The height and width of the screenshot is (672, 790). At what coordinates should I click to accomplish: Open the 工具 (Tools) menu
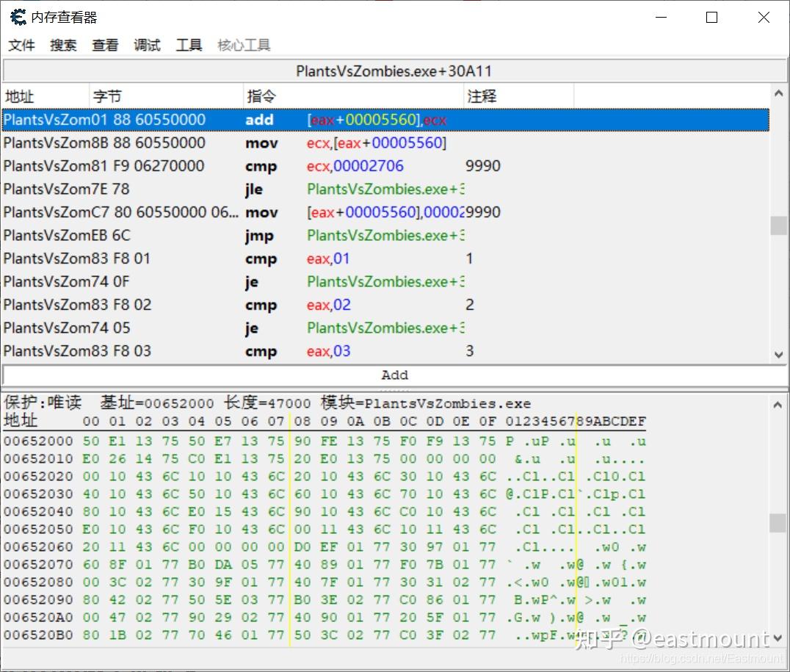(189, 45)
